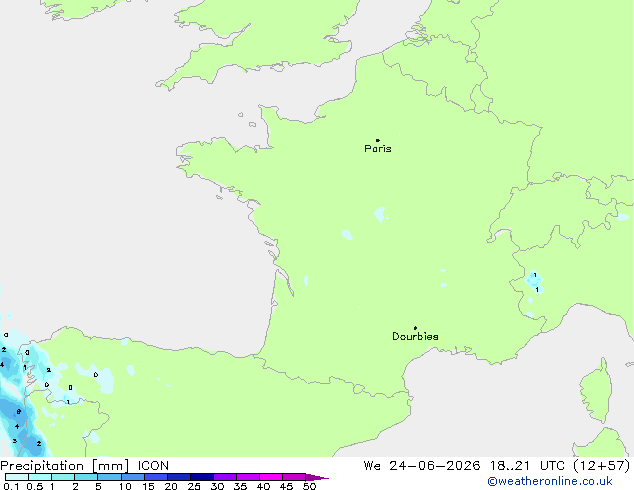Viewport: 634px width, 490px height.
Task: Click the black dot marking Paris
Action: (378, 140)
